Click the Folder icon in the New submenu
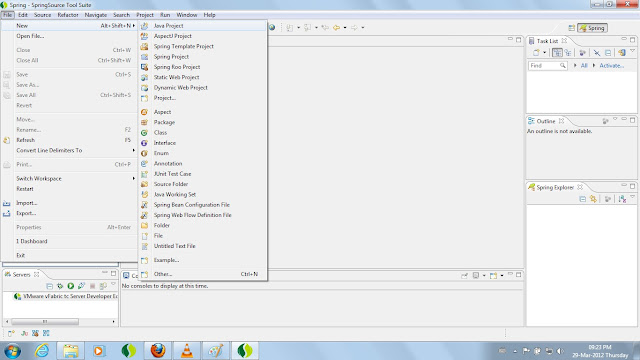The image size is (640, 360). 144,225
